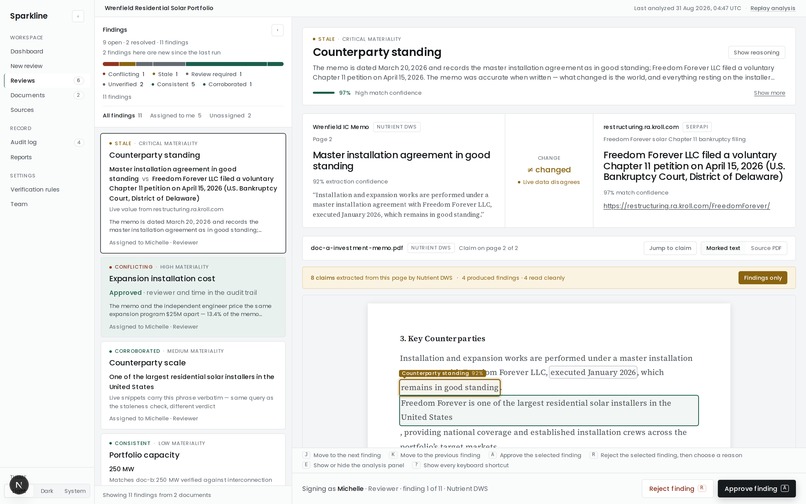
Task: Select the Dark theme option
Action: 47,491
